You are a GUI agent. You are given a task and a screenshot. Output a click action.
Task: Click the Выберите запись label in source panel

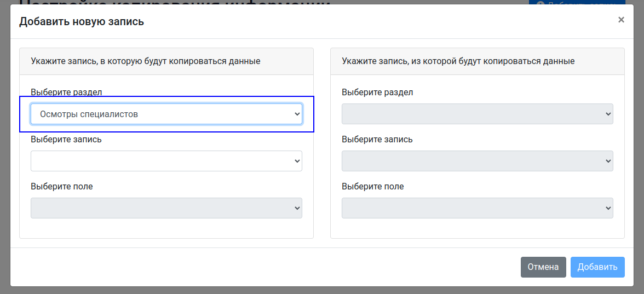[377, 139]
